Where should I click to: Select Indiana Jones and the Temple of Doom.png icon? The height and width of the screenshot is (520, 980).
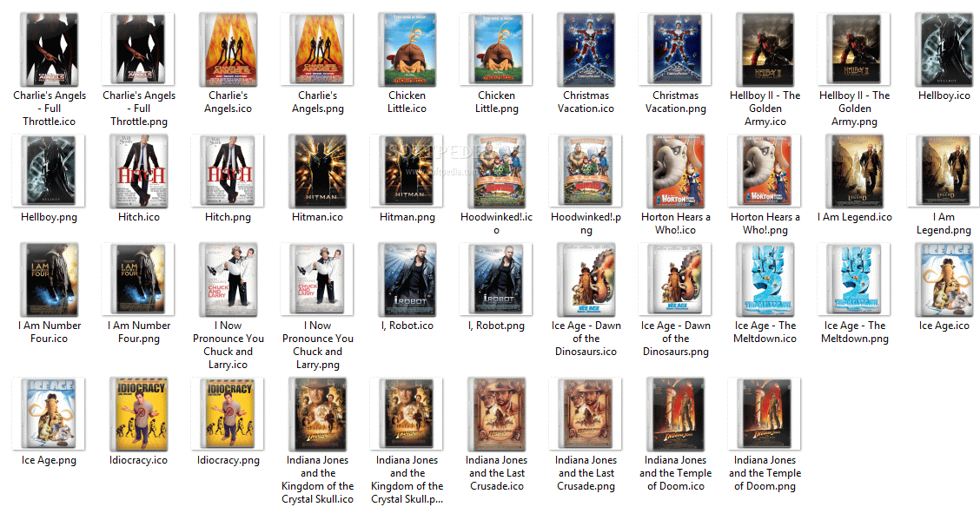tap(765, 413)
